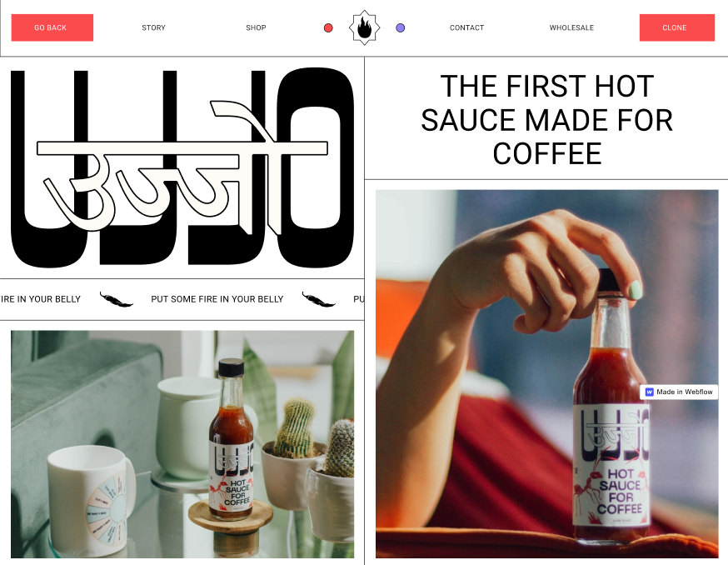Click the Made in Webflow badge
The height and width of the screenshot is (565, 728).
(679, 392)
